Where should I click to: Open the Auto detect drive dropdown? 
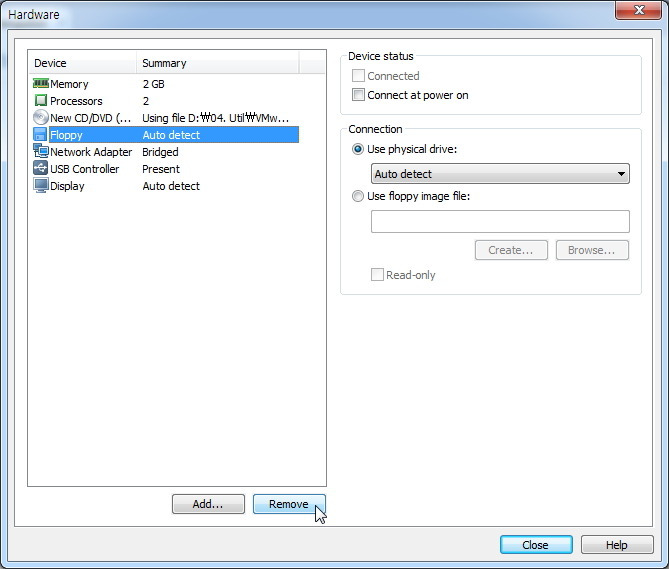click(500, 174)
